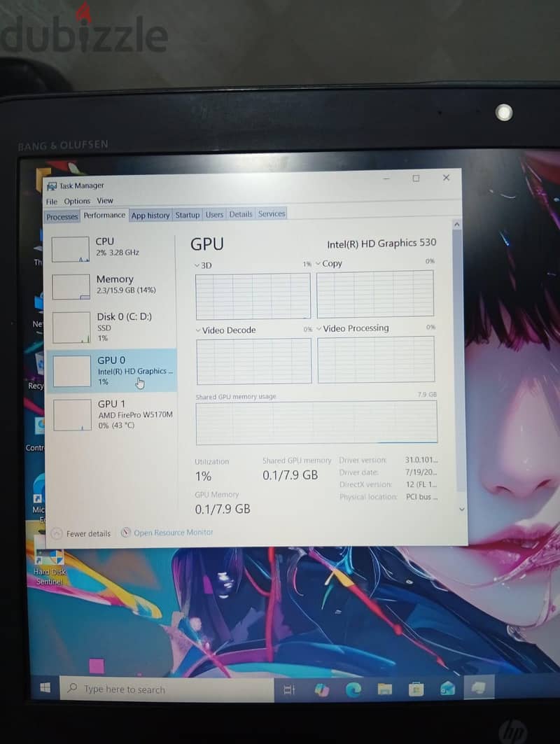The width and height of the screenshot is (560, 744).
Task: Select the Memory performance entry
Action: point(112,286)
